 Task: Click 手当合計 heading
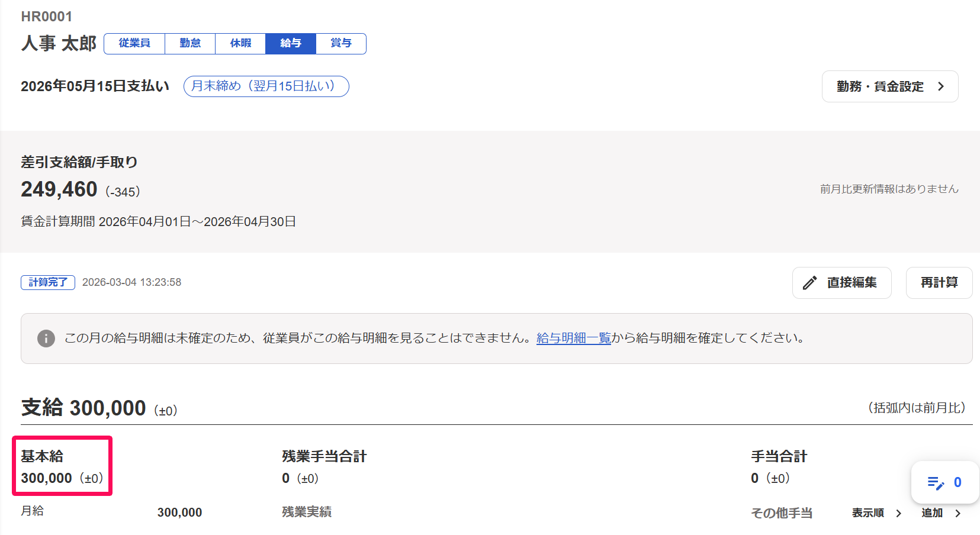click(x=779, y=456)
